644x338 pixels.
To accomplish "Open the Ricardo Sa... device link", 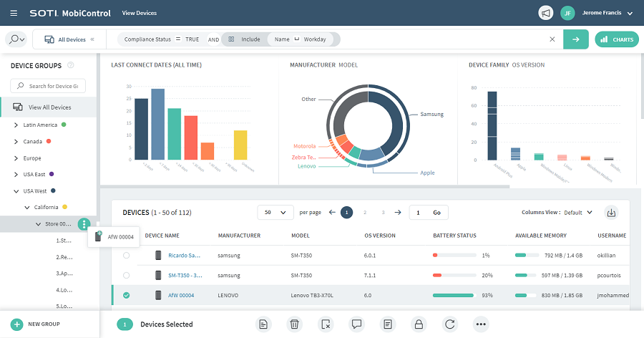I will [x=184, y=255].
